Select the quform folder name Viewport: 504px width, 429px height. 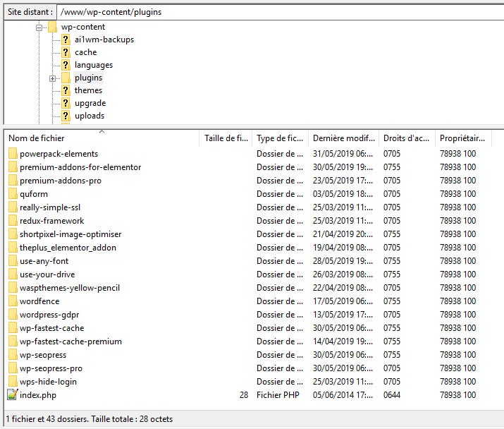pos(34,194)
